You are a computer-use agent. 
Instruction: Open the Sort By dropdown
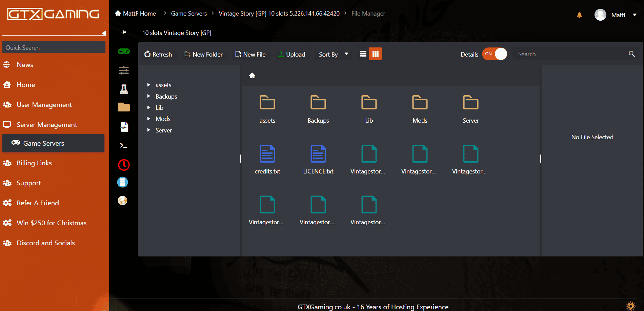point(333,55)
